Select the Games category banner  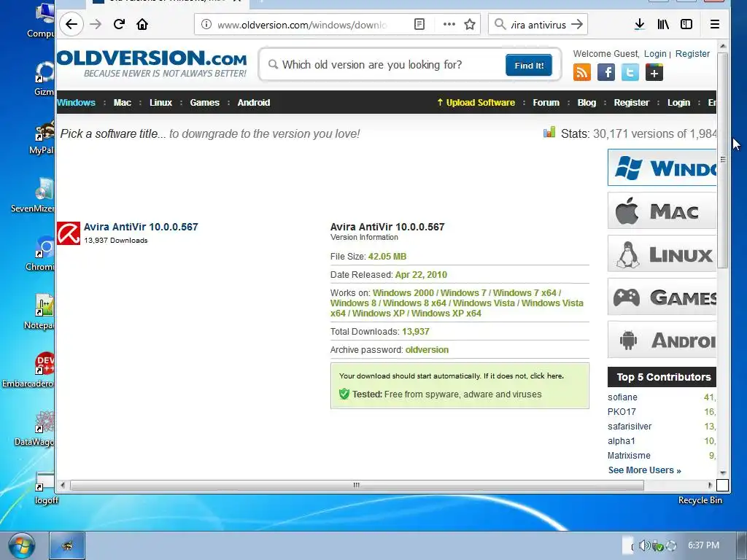[x=662, y=297]
